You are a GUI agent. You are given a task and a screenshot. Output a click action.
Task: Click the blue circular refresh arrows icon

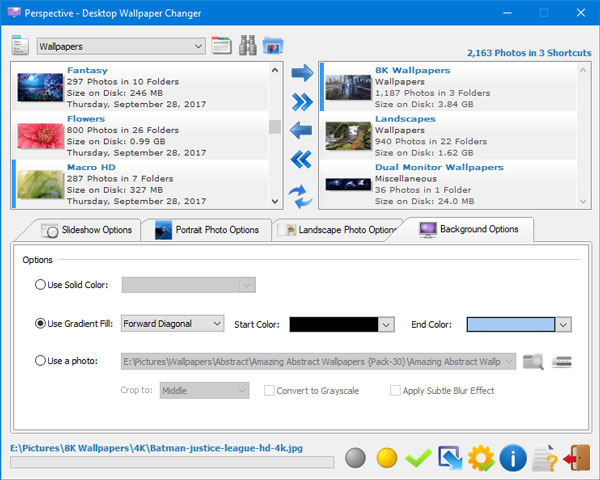coord(300,194)
